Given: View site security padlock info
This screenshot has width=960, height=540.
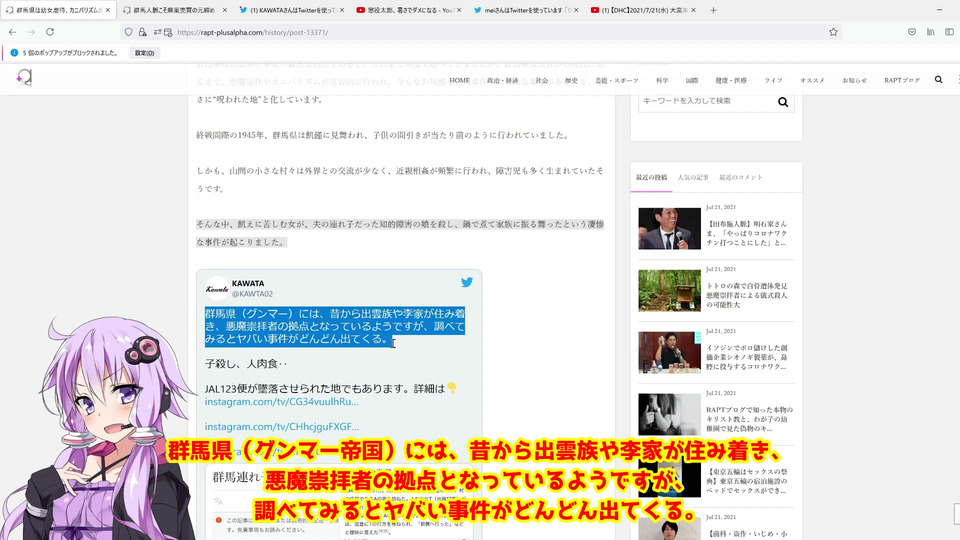Looking at the screenshot, I should [x=143, y=32].
